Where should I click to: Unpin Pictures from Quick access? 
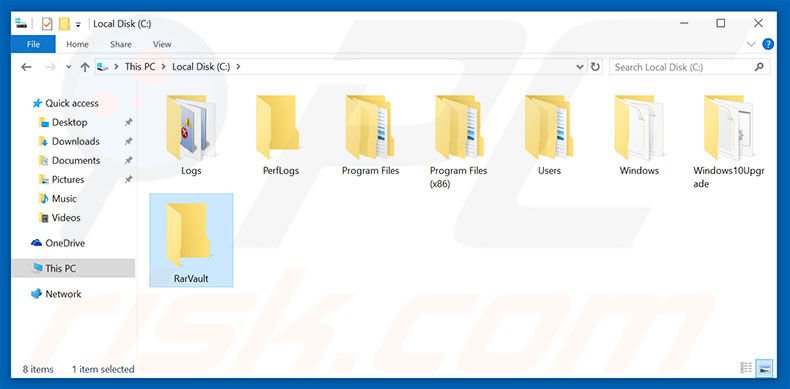[x=128, y=179]
